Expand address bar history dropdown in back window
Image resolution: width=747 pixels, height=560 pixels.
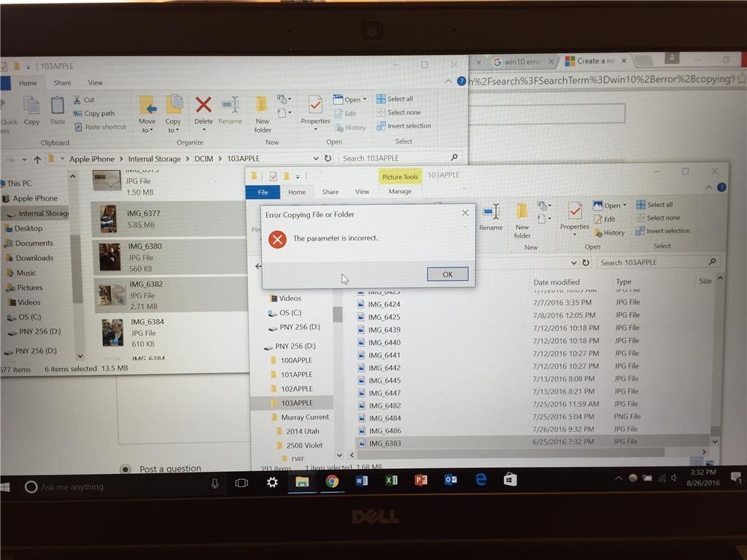(x=315, y=158)
